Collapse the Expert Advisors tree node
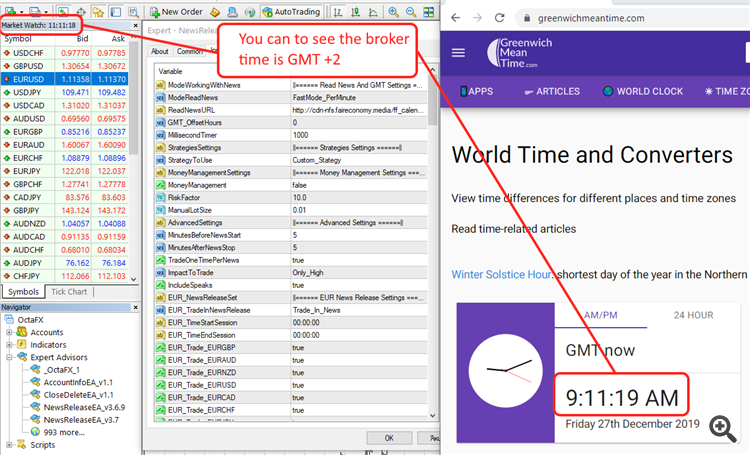Viewport: 750px width, 455px height. click(9, 357)
